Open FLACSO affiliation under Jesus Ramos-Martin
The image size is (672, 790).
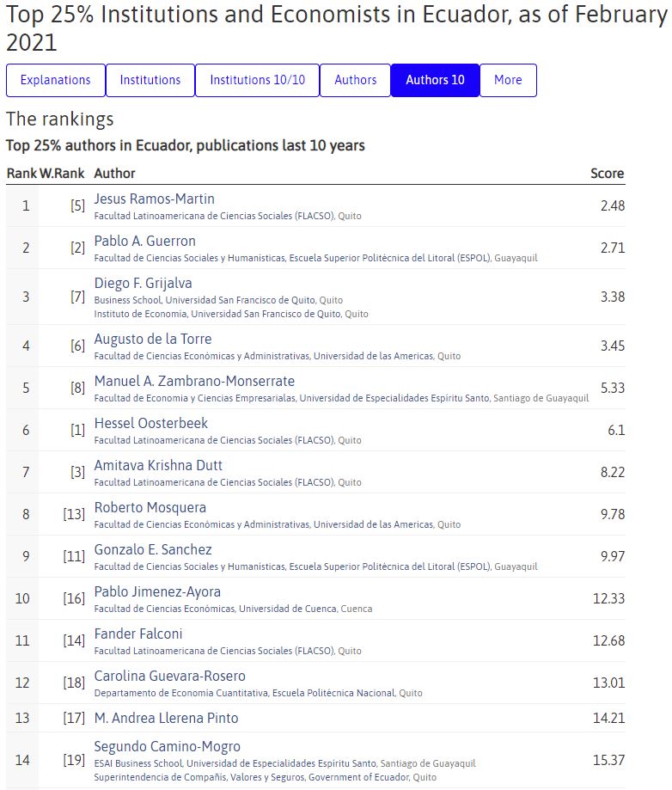pos(214,216)
